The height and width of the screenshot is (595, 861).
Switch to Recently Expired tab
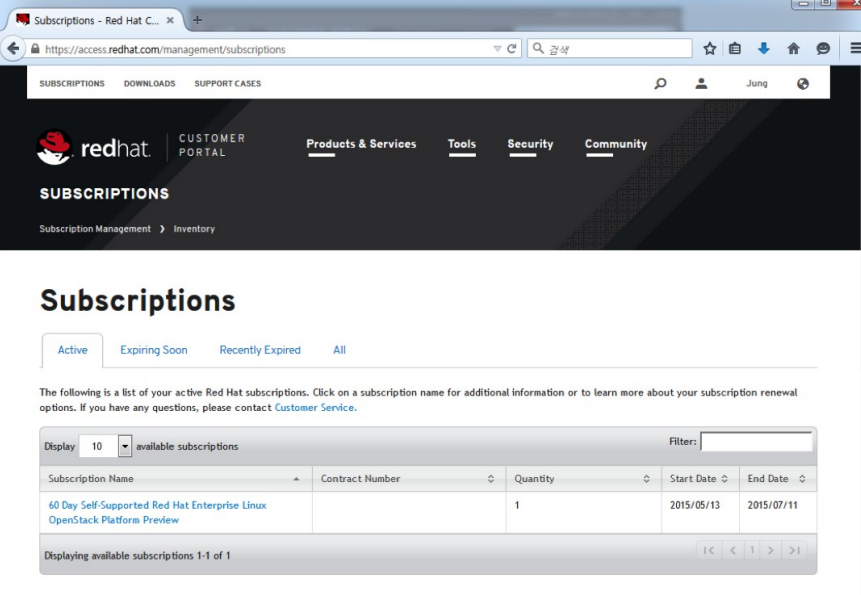pyautogui.click(x=260, y=350)
